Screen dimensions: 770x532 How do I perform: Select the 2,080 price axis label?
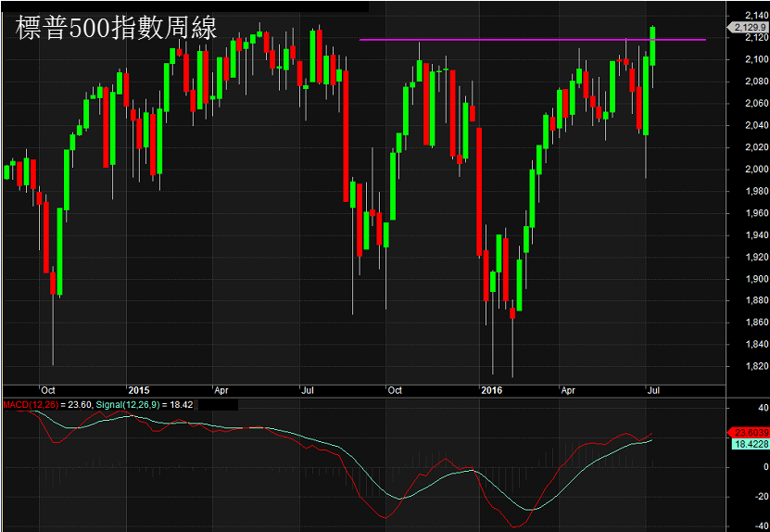click(756, 82)
